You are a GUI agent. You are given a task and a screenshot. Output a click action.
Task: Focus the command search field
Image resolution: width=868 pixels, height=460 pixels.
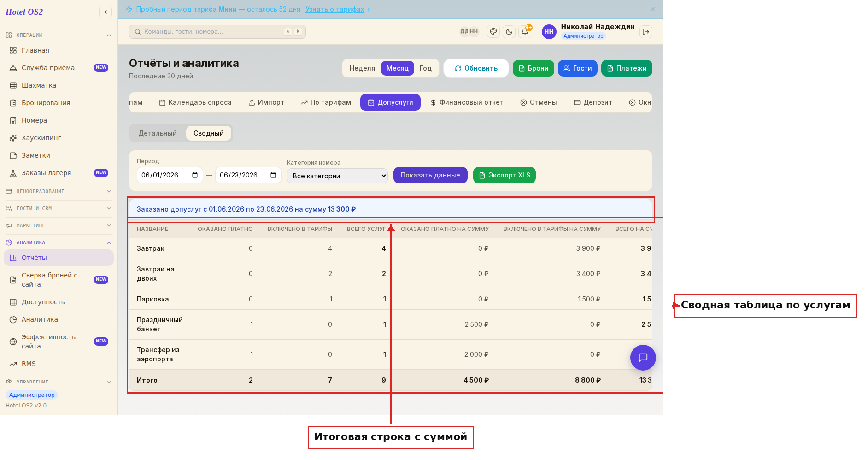coord(217,32)
